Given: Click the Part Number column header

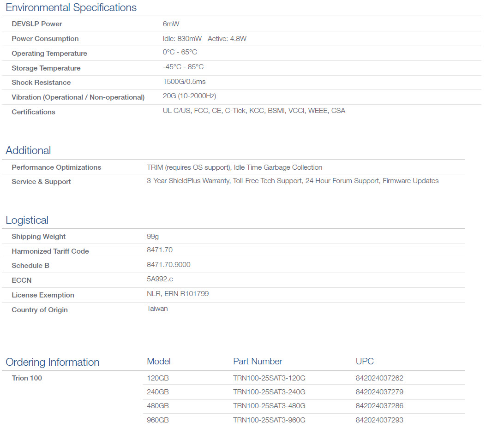Looking at the screenshot, I should click(x=258, y=362).
